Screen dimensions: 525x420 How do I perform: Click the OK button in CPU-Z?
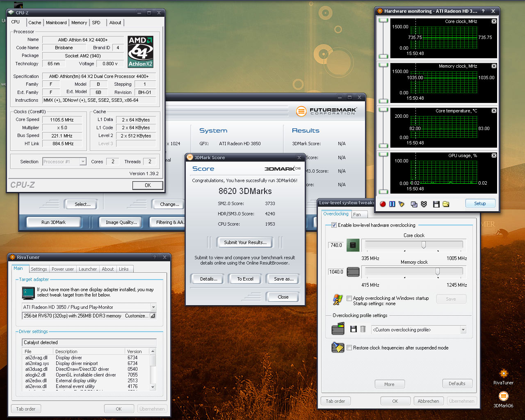click(148, 185)
